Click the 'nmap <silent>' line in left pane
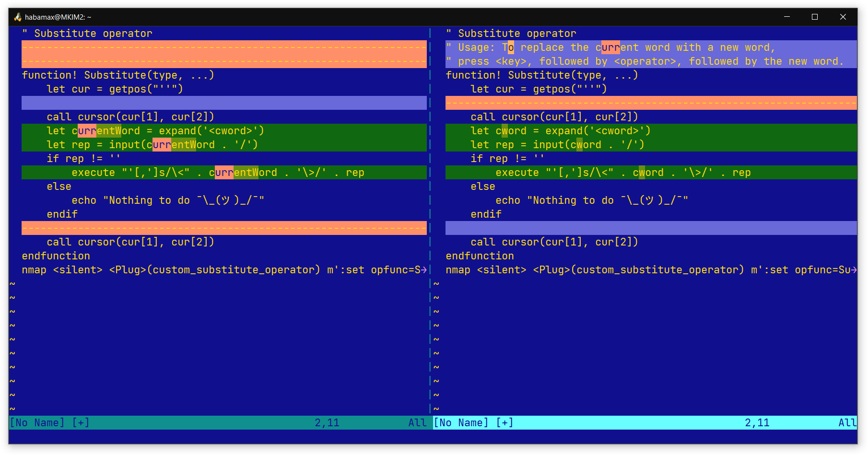The width and height of the screenshot is (868, 455). pyautogui.click(x=224, y=270)
